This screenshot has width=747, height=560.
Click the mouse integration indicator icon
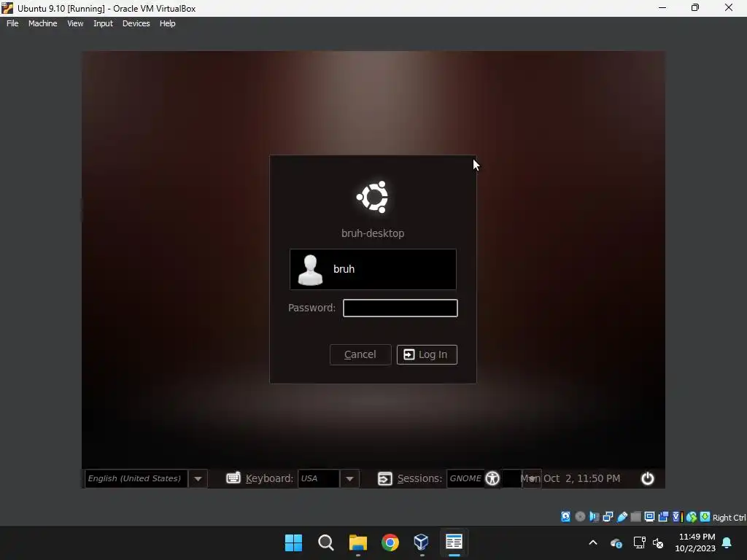(692, 517)
